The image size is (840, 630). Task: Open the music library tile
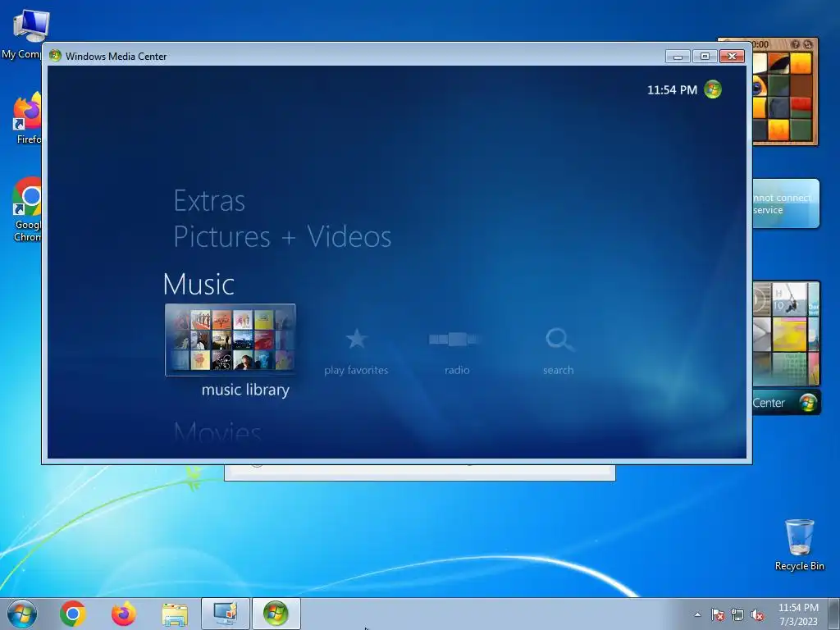coord(231,340)
